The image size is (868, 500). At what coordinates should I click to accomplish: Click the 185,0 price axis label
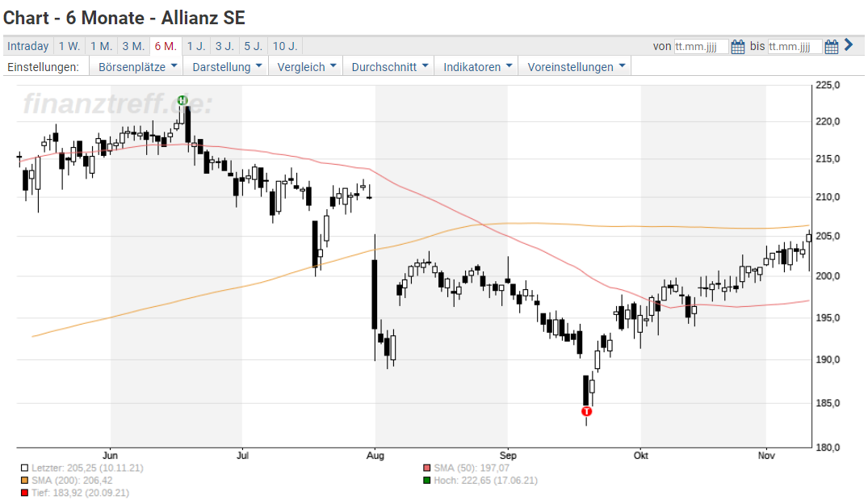(x=828, y=403)
